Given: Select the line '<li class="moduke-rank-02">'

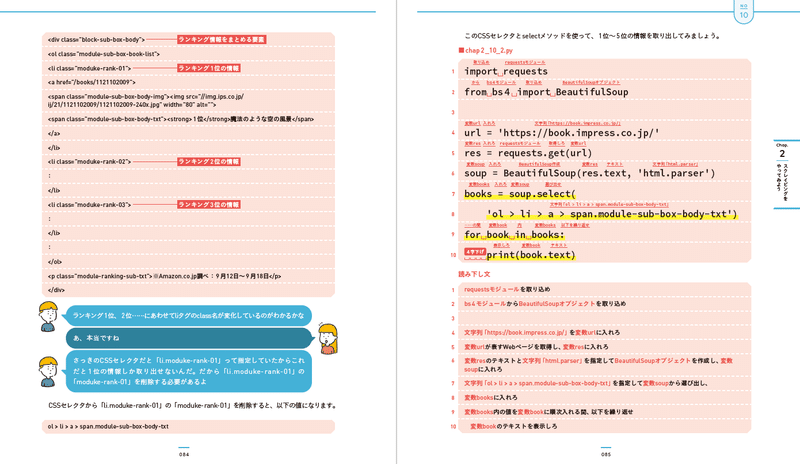Looking at the screenshot, I should (x=89, y=161).
